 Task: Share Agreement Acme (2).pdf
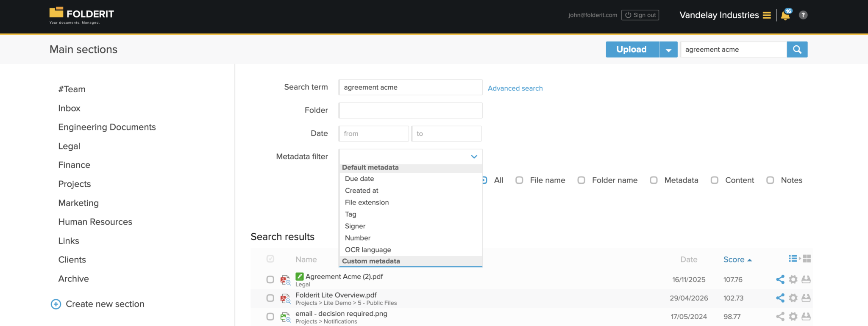780,279
